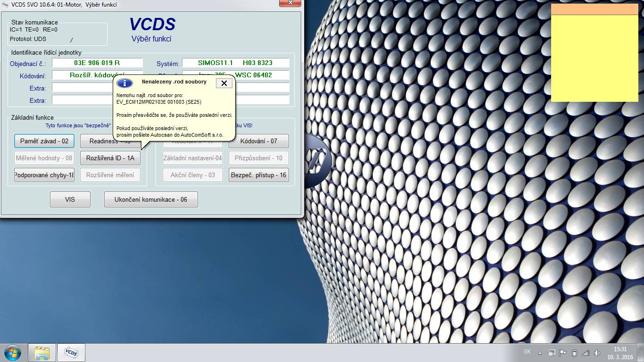Image resolution: width=644 pixels, height=362 pixels.
Task: Open the clock showing 15:31
Action: pyautogui.click(x=620, y=353)
